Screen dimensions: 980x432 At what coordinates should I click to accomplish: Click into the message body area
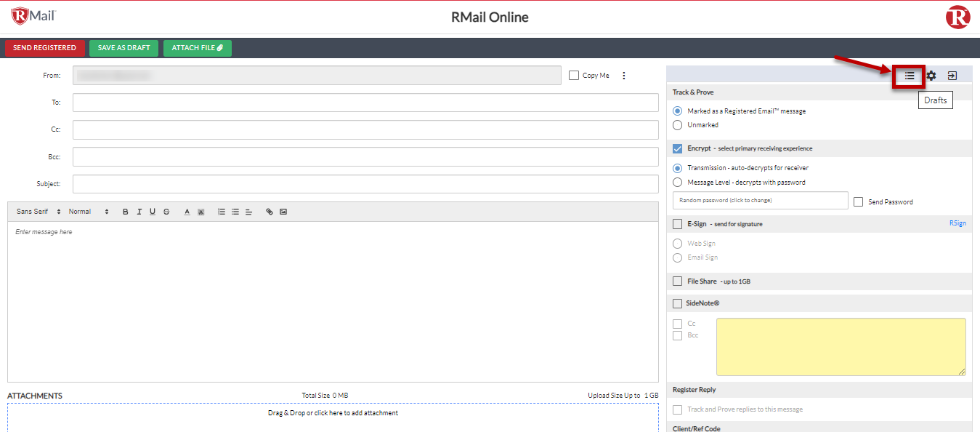point(333,302)
